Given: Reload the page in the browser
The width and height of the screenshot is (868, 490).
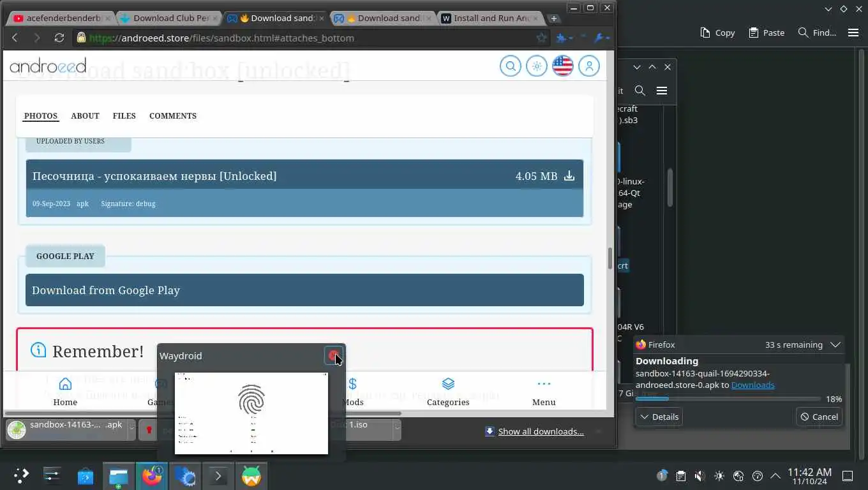Looking at the screenshot, I should [59, 38].
